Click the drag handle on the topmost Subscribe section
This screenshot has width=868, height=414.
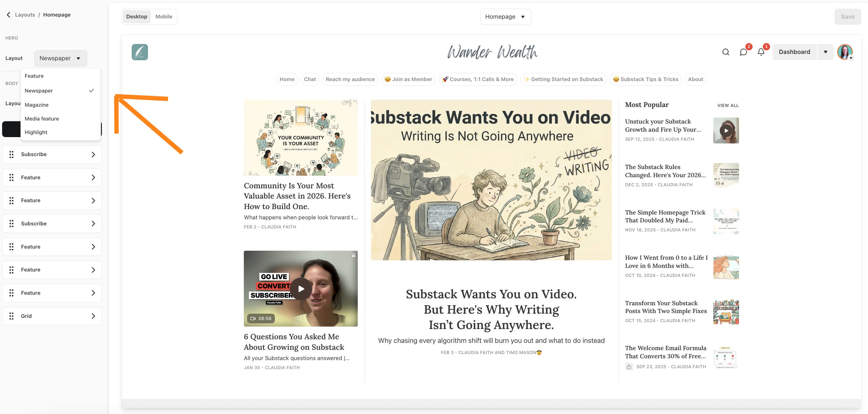point(11,154)
